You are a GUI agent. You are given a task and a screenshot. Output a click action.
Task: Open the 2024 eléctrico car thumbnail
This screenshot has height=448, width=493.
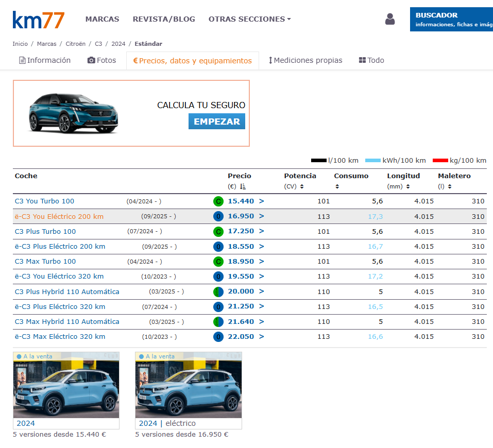point(188,385)
